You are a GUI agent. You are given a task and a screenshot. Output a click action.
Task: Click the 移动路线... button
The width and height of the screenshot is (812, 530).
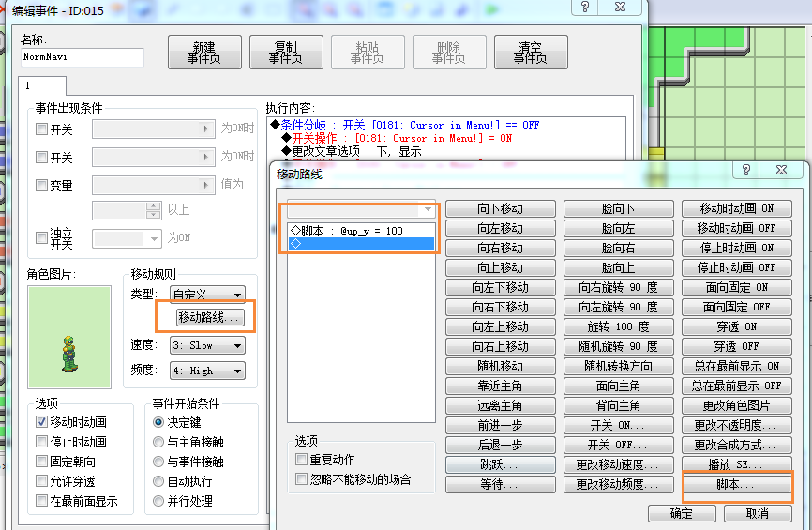coord(209,317)
